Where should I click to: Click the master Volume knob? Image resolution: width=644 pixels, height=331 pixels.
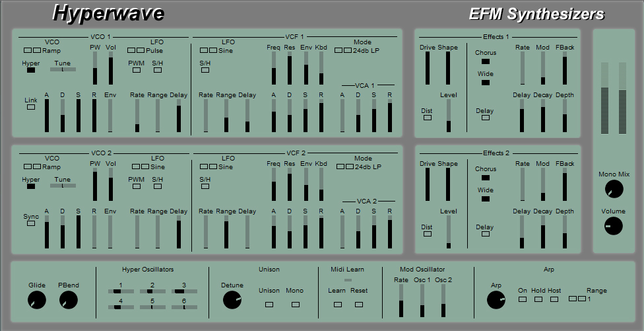pos(613,226)
